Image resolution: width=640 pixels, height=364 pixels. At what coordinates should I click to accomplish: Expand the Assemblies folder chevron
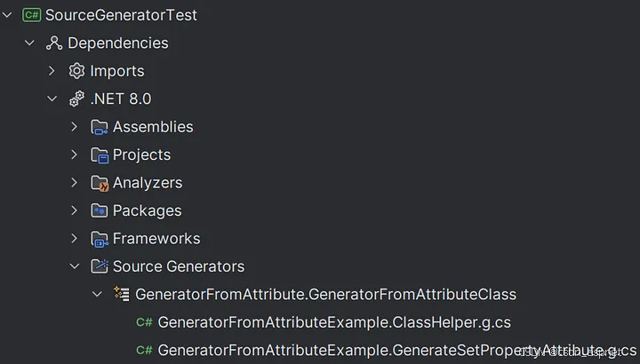pyautogui.click(x=75, y=127)
